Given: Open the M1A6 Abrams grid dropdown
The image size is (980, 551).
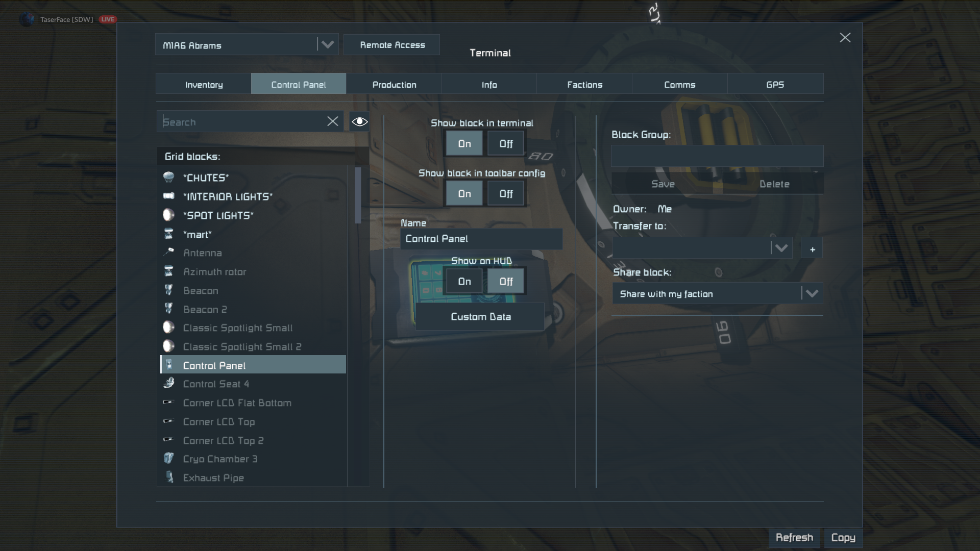Looking at the screenshot, I should 327,45.
